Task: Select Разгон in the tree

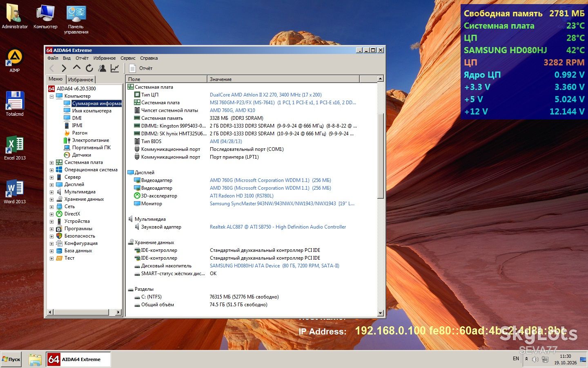Action: click(80, 133)
